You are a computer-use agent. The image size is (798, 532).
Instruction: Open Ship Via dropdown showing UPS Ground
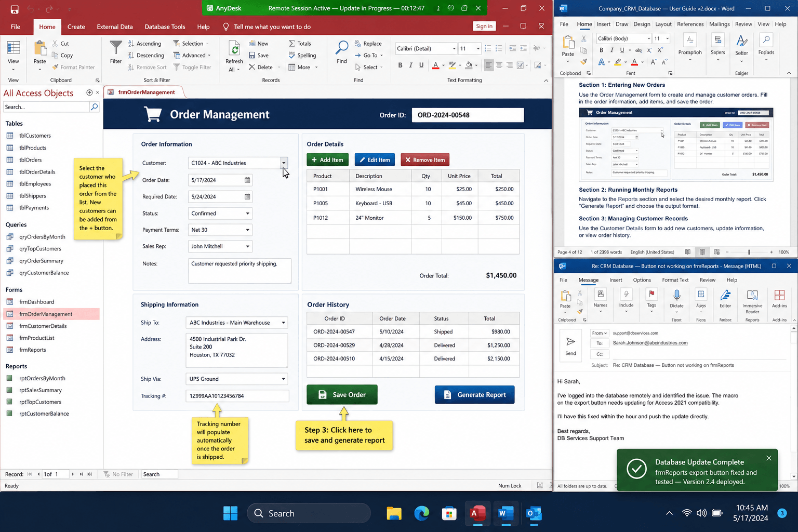coord(284,379)
